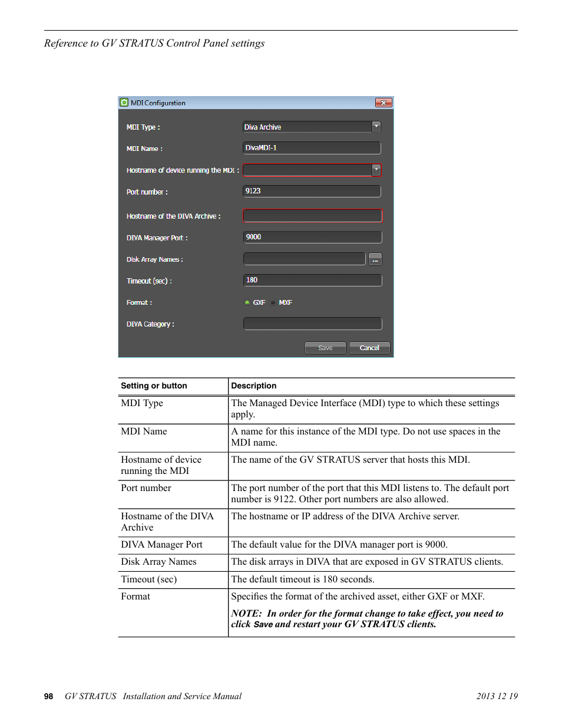
Task: Click the Hostname of the DIVA Archive field
Action: pos(312,216)
